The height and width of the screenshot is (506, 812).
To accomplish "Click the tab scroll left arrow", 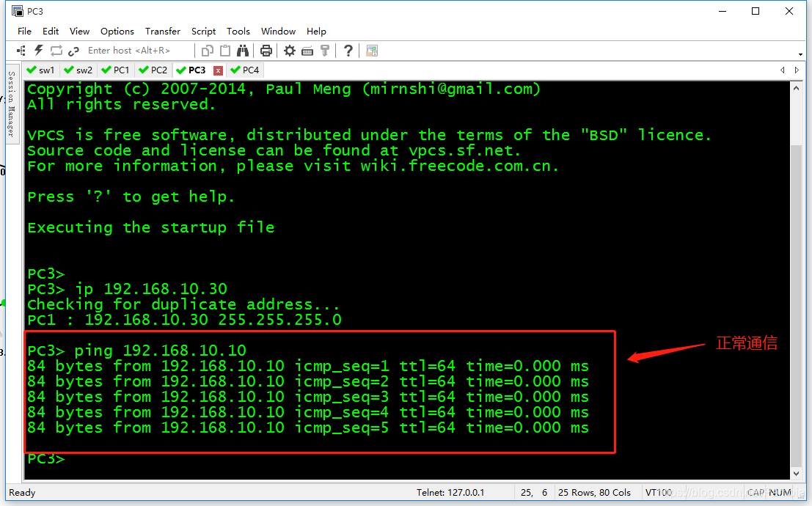I will coord(783,70).
